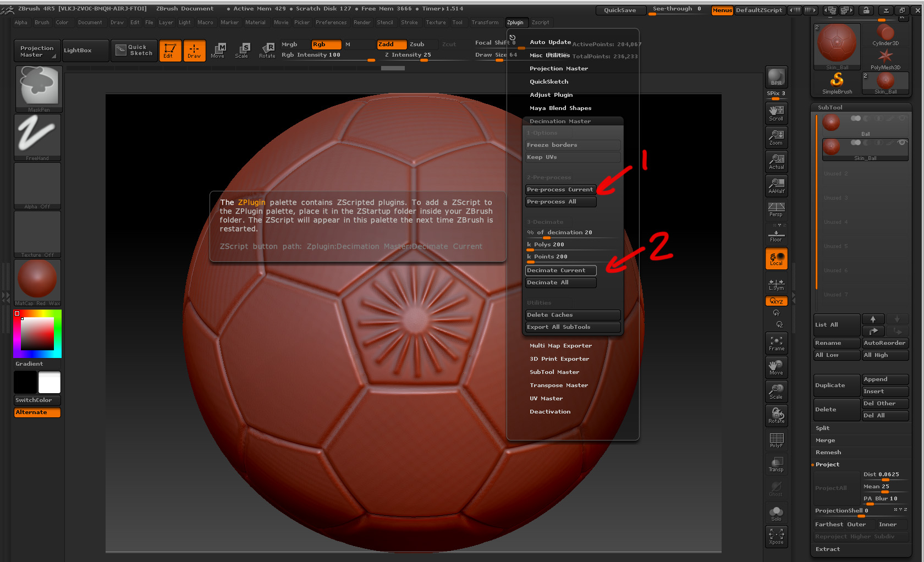924x562 pixels.
Task: Open the Quick Sketch tool
Action: coord(134,50)
